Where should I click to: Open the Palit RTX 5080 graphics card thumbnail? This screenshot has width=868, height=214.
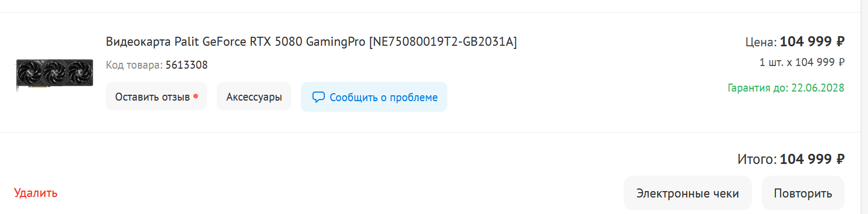coord(54,73)
